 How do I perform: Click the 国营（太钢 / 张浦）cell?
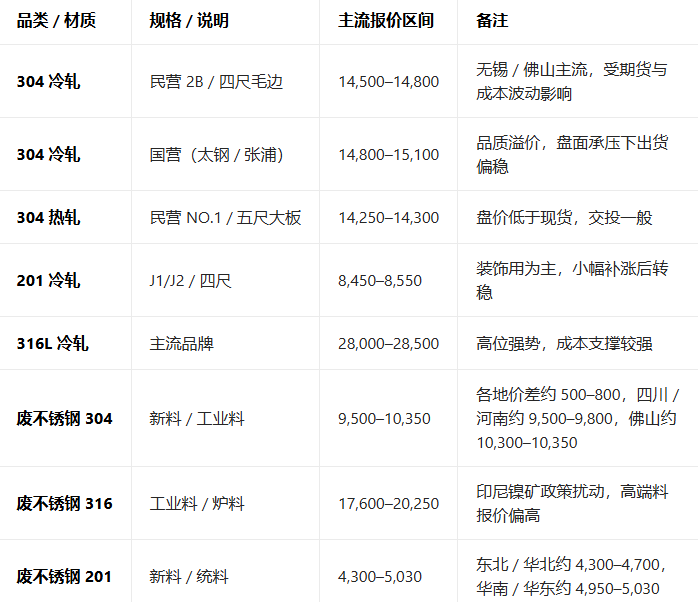[218, 155]
